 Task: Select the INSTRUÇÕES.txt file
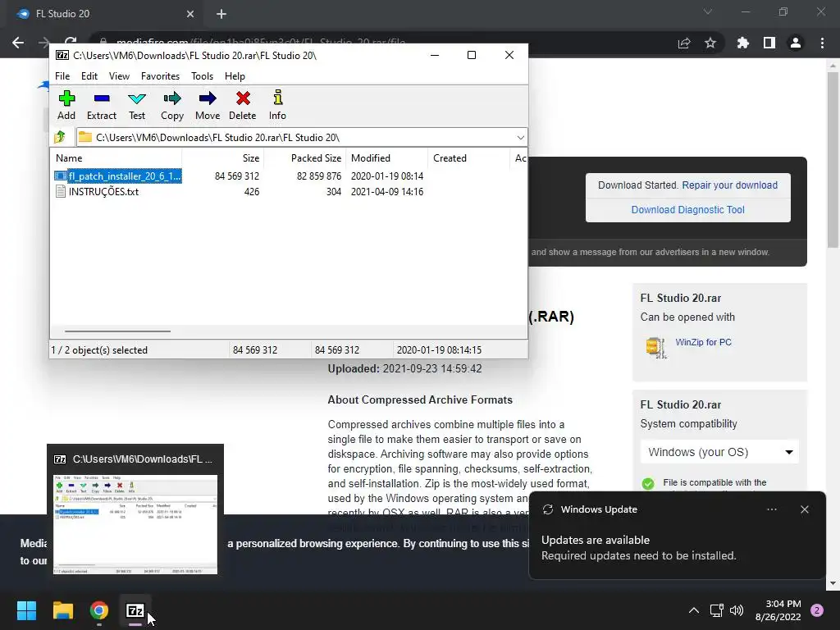pyautogui.click(x=103, y=192)
